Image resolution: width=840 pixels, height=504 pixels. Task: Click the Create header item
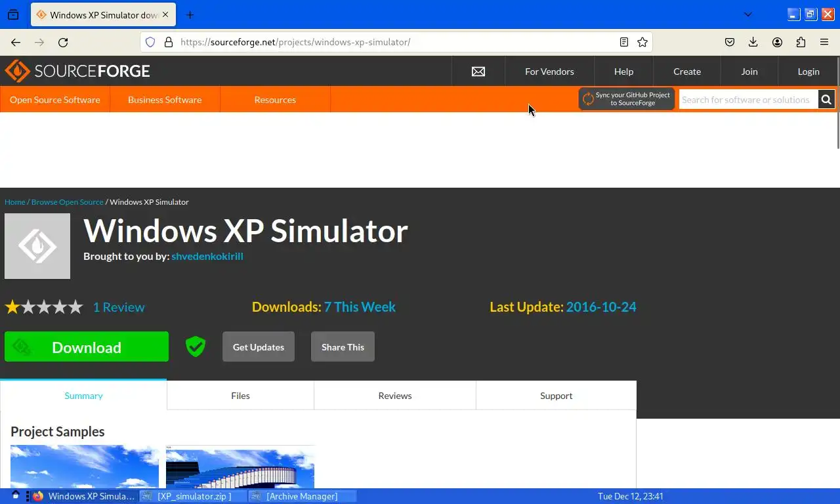[x=687, y=72]
